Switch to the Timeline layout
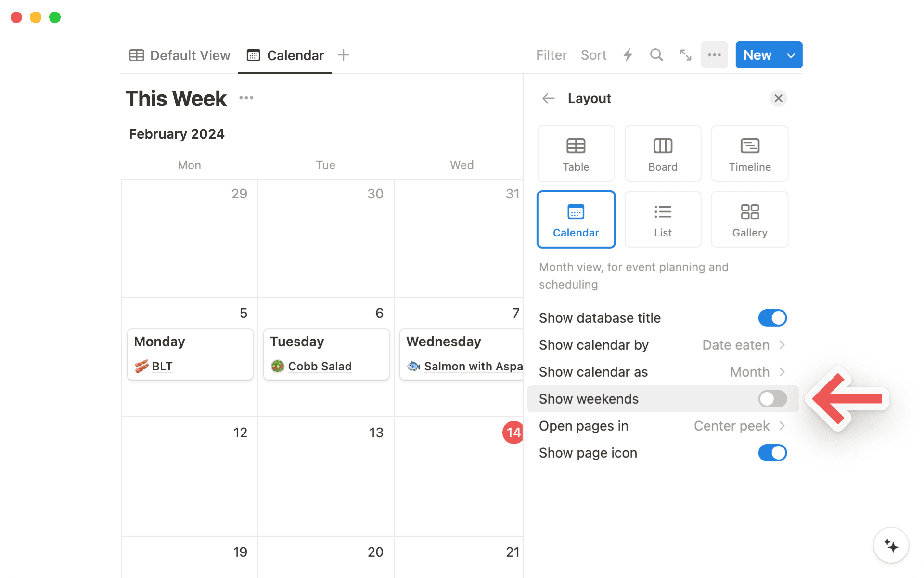Image resolution: width=924 pixels, height=578 pixels. tap(749, 153)
